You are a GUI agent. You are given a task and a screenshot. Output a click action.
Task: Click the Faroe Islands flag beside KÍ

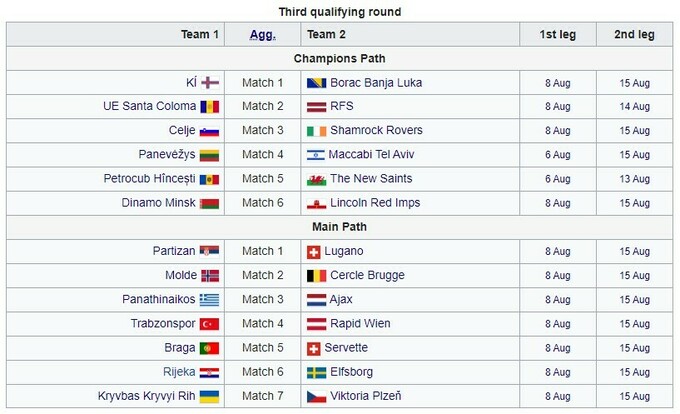(209, 82)
